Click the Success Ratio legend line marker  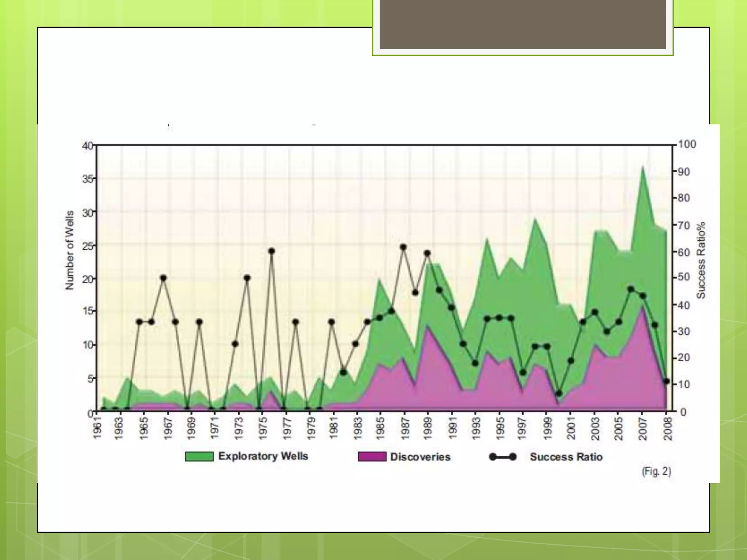coord(502,457)
